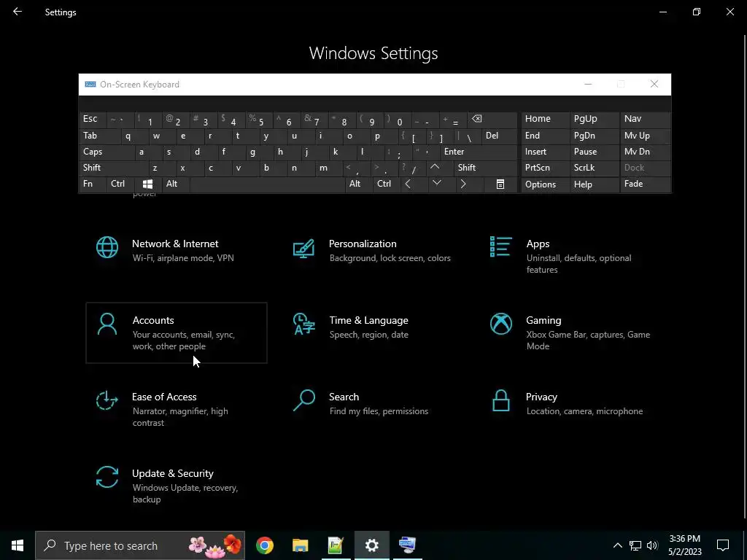
Task: Open File Explorer from the taskbar
Action: 300,545
